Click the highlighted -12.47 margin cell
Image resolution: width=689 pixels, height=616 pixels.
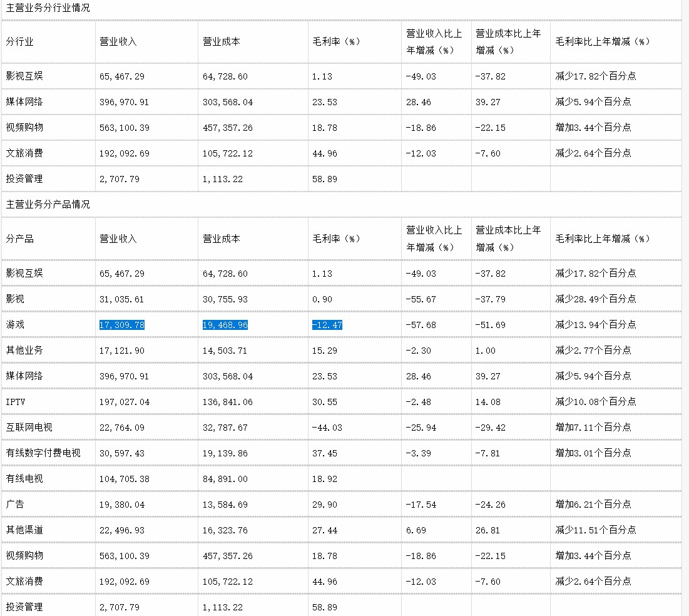tap(327, 325)
